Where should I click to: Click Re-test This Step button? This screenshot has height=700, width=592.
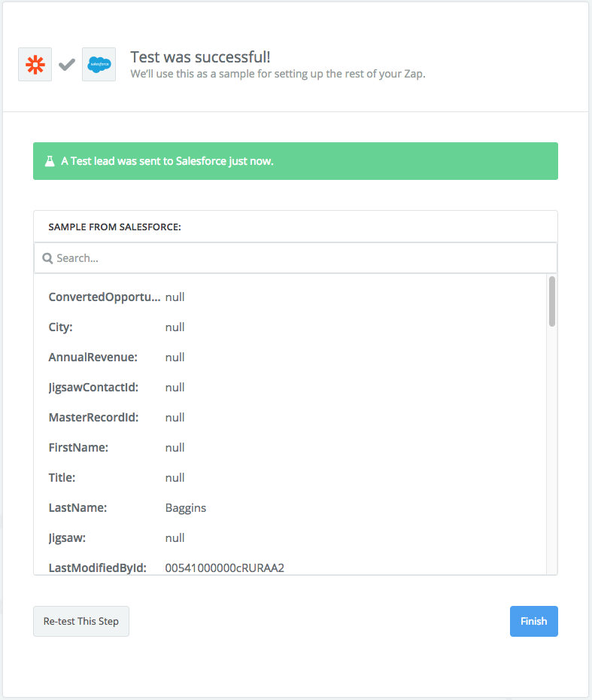81,621
